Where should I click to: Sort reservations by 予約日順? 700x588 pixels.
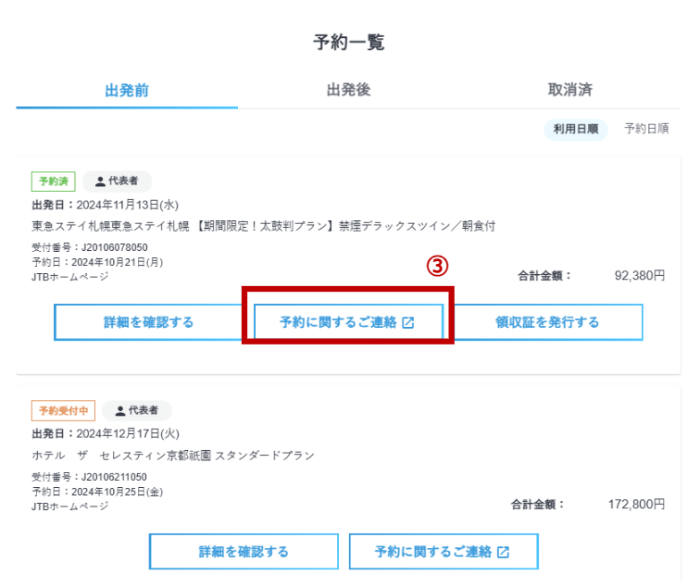[646, 129]
